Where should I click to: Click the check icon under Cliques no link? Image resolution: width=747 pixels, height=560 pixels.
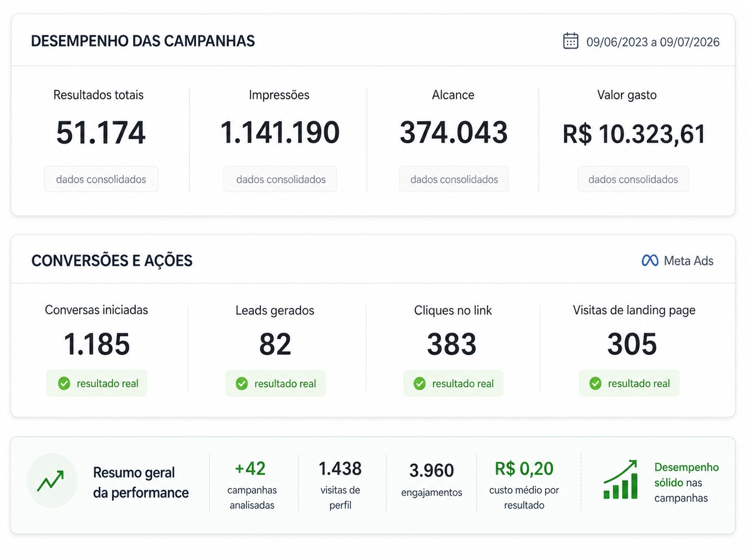pyautogui.click(x=419, y=384)
